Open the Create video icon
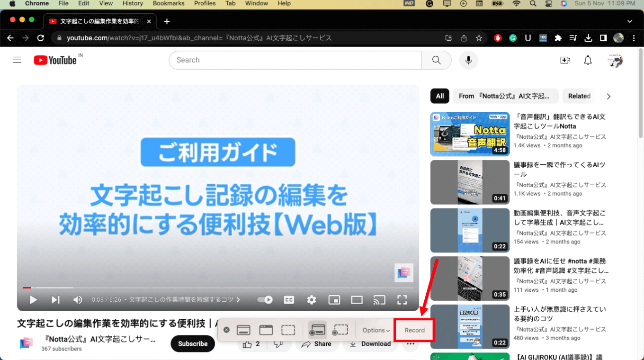This screenshot has height=360, width=644. 565,60
